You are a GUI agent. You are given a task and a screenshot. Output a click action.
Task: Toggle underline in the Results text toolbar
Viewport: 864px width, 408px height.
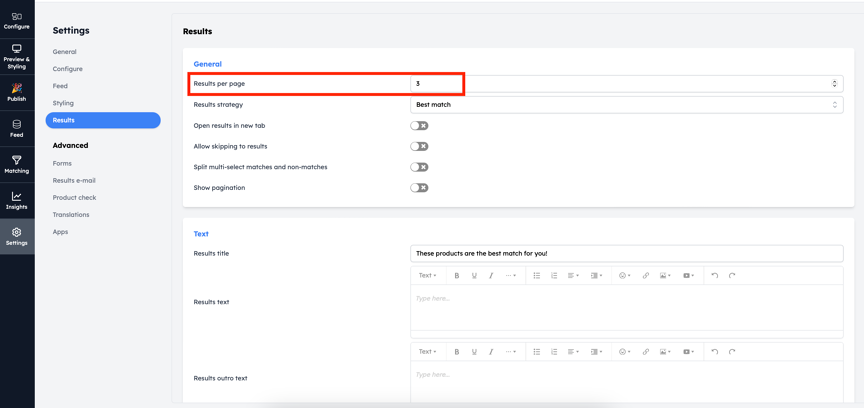[473, 276]
